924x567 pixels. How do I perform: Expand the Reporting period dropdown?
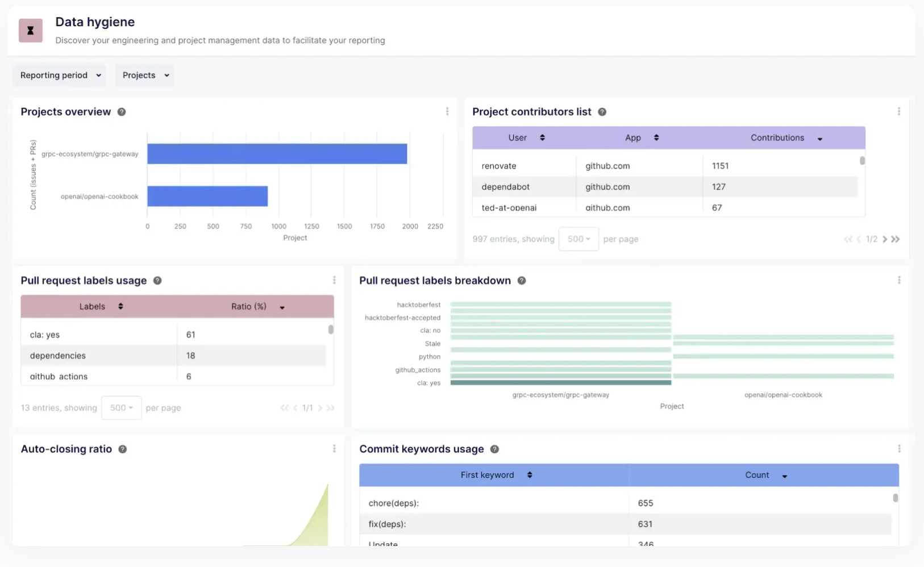pos(60,76)
